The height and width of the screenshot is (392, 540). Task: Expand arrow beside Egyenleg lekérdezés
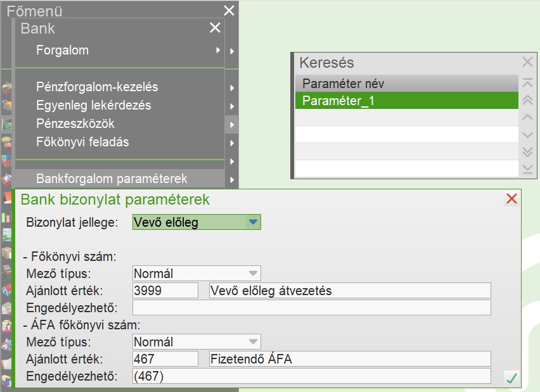[x=232, y=106]
